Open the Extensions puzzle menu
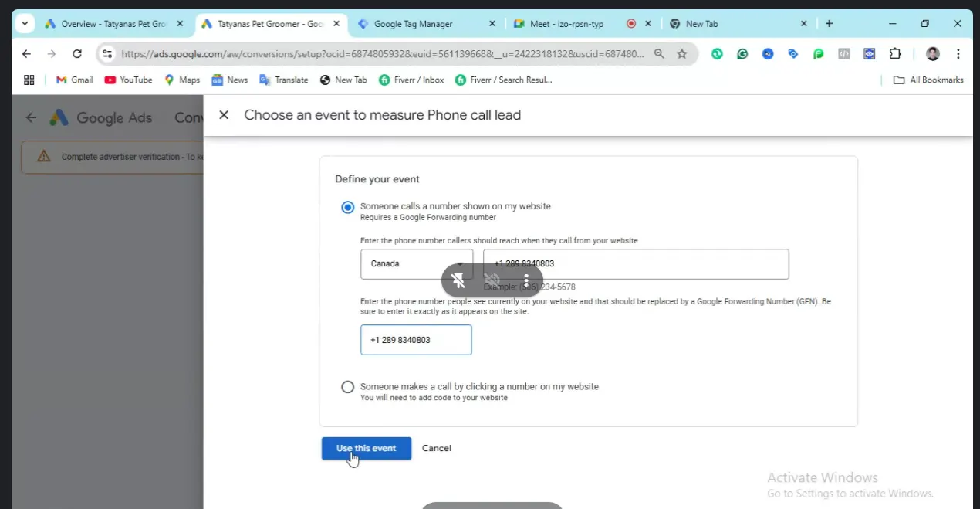 pos(895,54)
